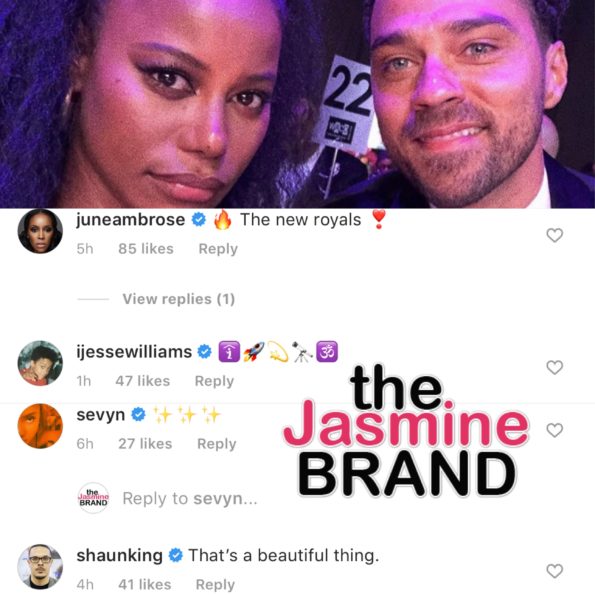The width and height of the screenshot is (595, 595).
Task: Open sevyn's orange profile avatar
Action: (x=40, y=426)
